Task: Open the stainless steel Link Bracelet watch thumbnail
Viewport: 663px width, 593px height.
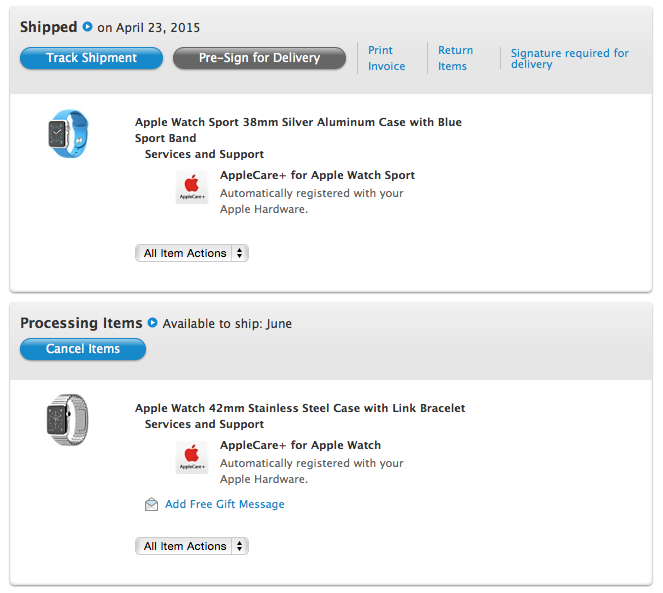Action: click(x=67, y=420)
